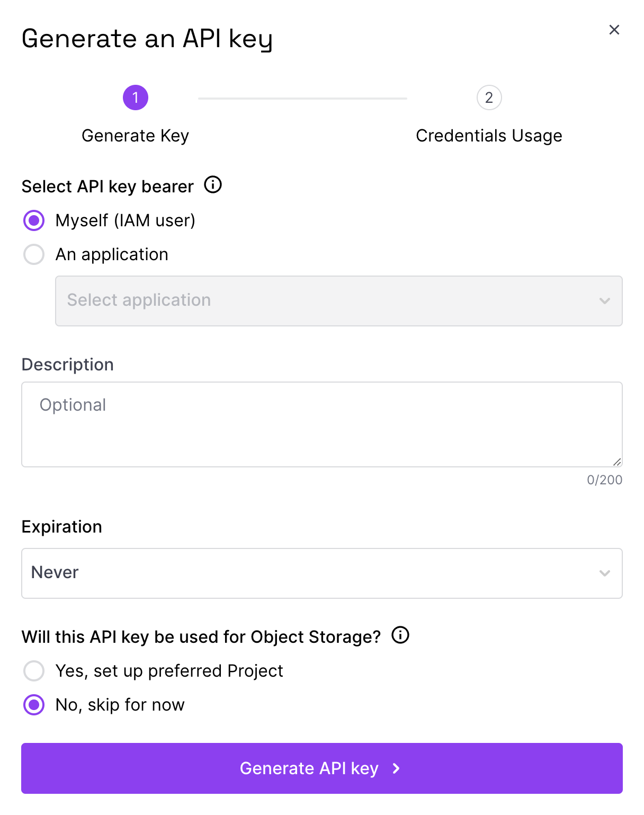Click the arrow inside Generate API key button
This screenshot has height=815, width=644.
click(396, 768)
